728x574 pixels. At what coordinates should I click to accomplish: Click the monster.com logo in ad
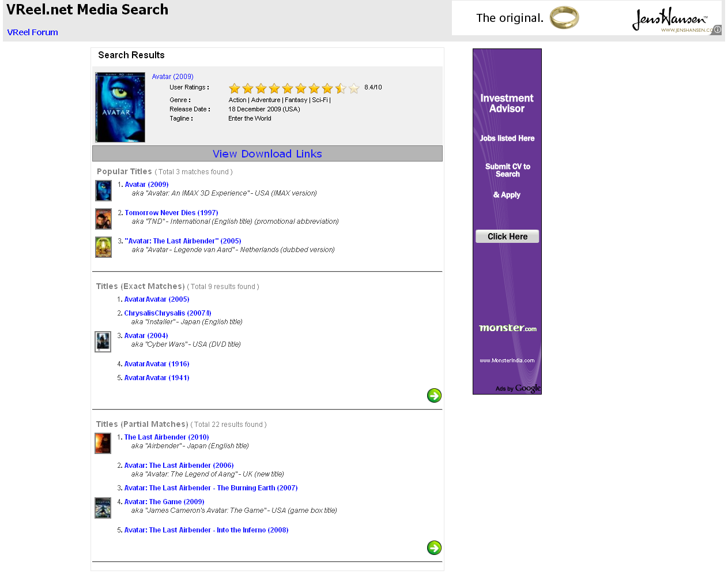(507, 328)
